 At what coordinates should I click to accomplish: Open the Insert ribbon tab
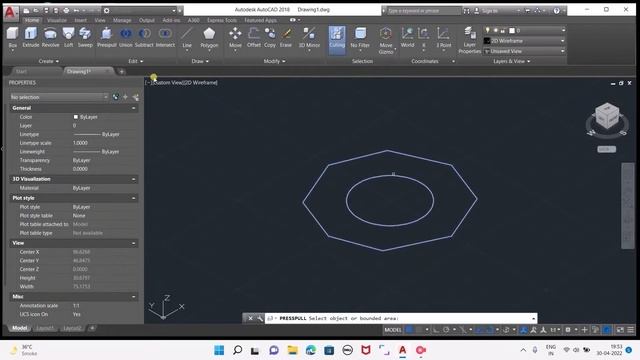click(x=80, y=20)
